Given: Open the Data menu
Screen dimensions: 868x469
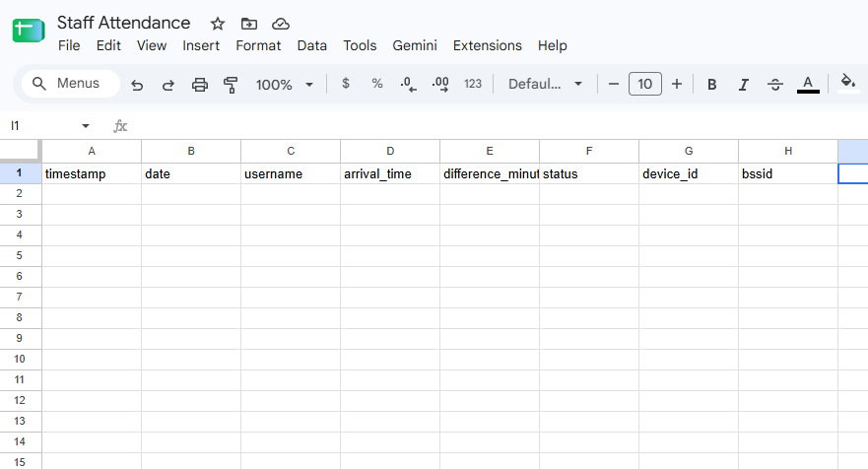Looking at the screenshot, I should tap(311, 45).
